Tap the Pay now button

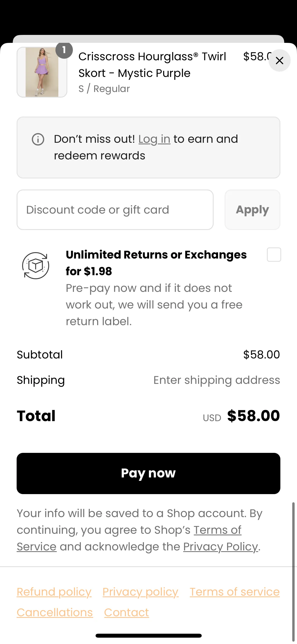[x=148, y=473]
